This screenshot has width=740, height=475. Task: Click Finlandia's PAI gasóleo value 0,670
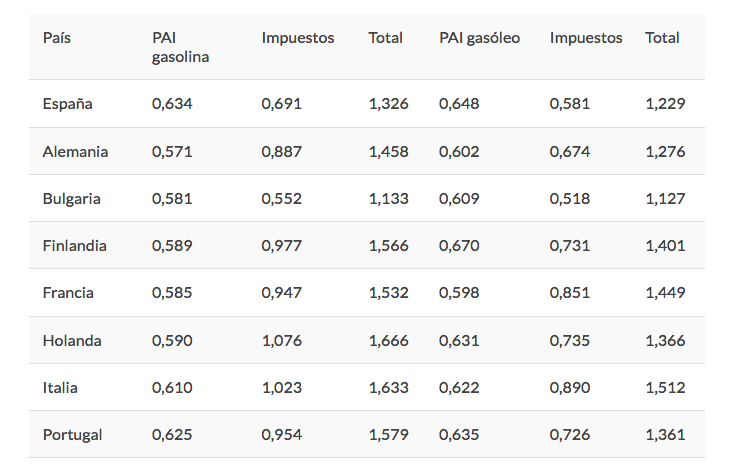[x=459, y=246]
